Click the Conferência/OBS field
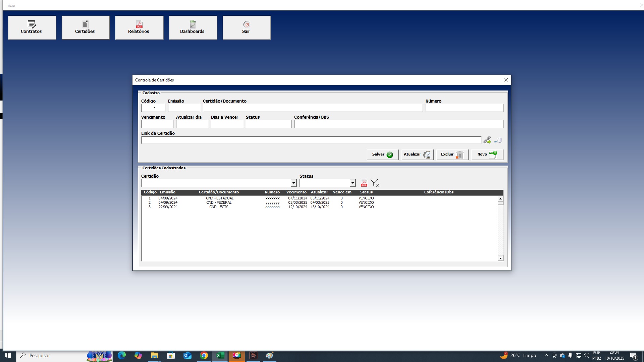 pyautogui.click(x=399, y=124)
